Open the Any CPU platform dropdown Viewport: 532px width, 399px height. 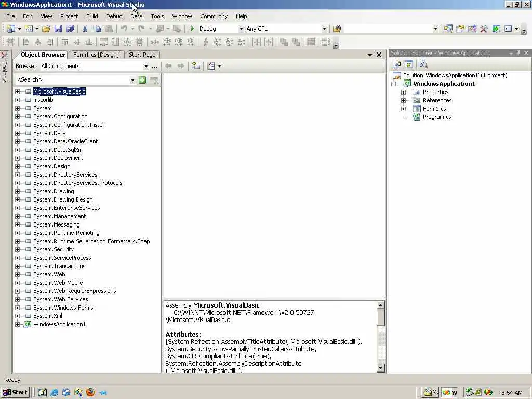324,29
